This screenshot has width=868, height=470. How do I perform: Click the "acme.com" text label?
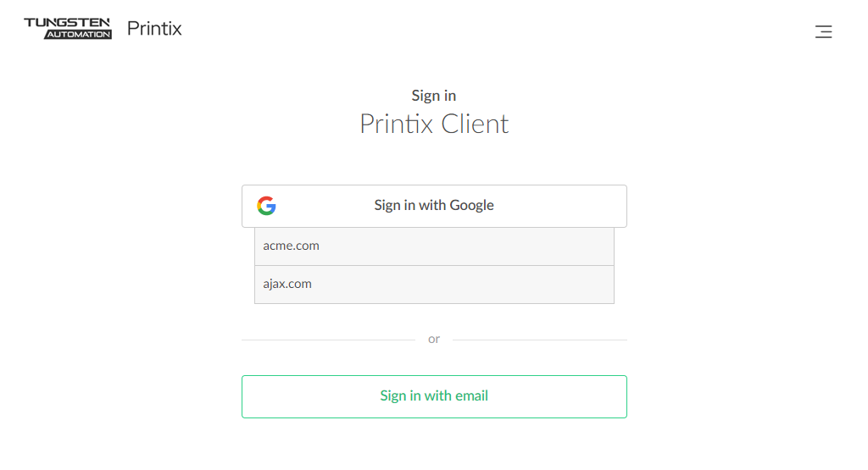point(291,246)
